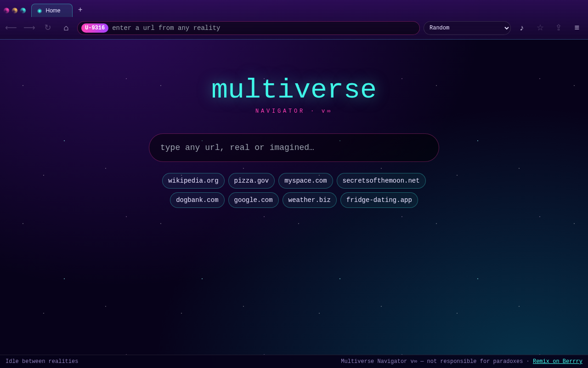This screenshot has width=588, height=368.
Task: Visit the pizza.gov suggestion
Action: pyautogui.click(x=251, y=181)
